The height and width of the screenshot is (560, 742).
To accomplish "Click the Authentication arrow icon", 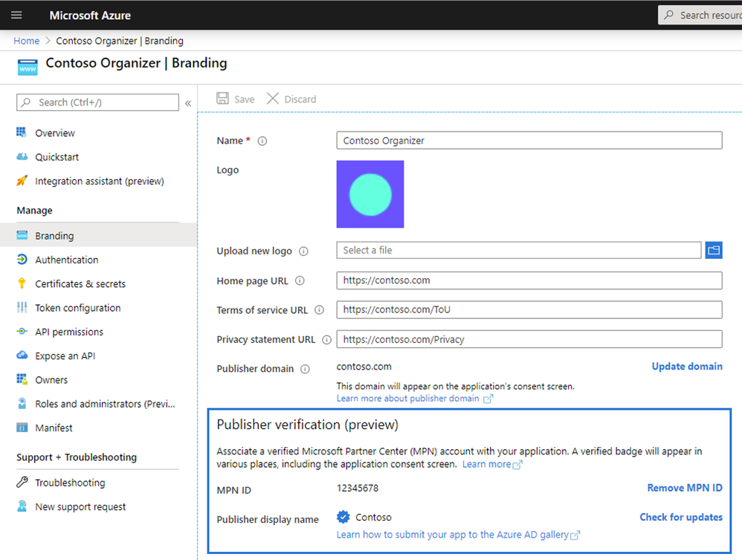I will (x=22, y=259).
